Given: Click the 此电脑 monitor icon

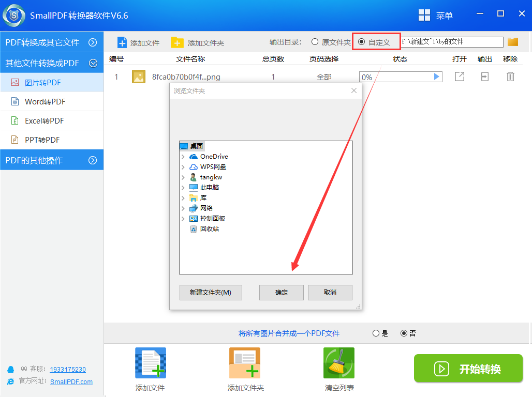Looking at the screenshot, I should coord(194,188).
